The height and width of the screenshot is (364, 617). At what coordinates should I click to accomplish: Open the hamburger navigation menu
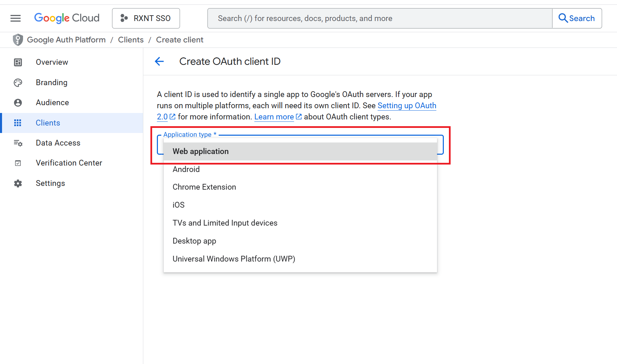(16, 18)
